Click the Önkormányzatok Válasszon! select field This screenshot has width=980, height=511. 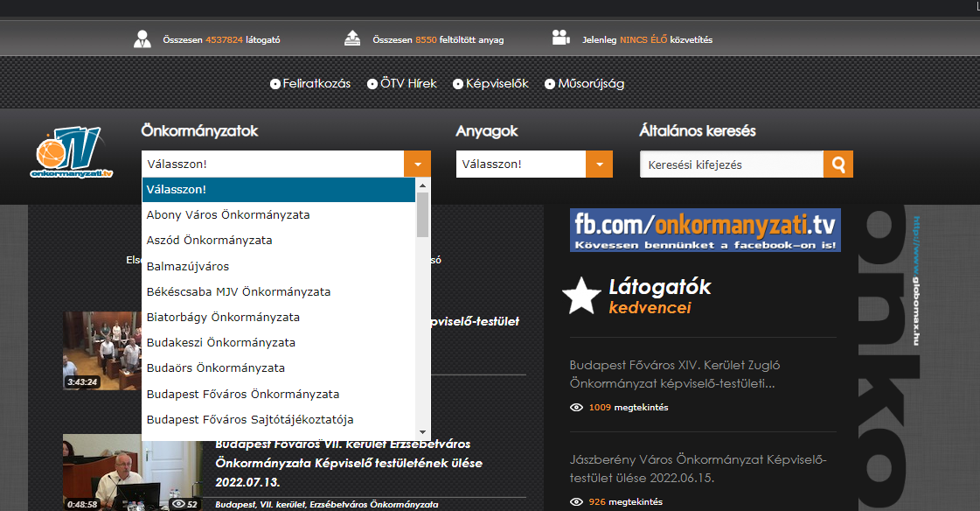(286, 164)
